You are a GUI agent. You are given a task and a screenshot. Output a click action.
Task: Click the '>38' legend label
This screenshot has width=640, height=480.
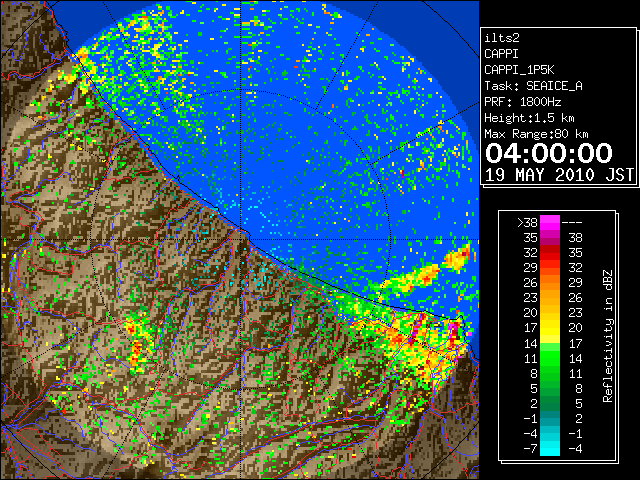[527, 223]
